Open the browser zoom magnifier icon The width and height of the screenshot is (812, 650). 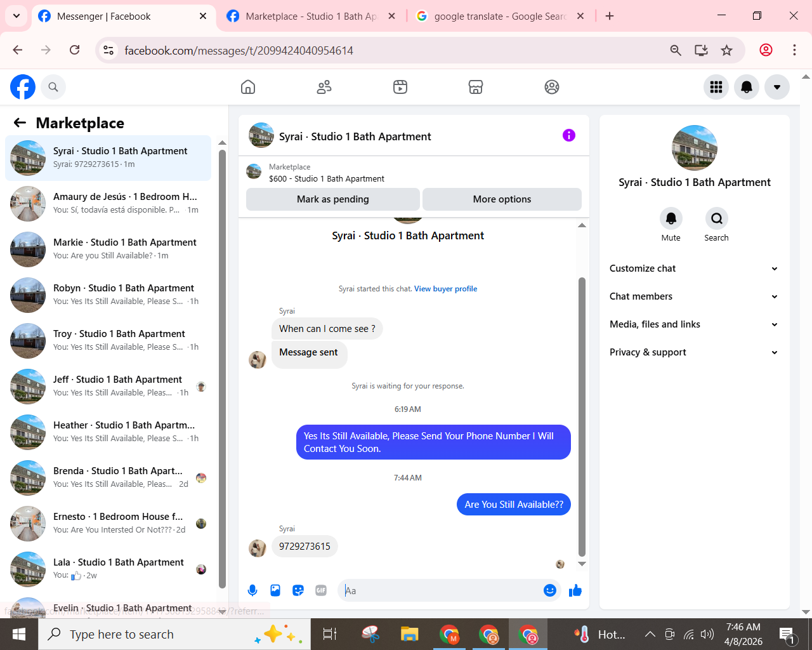tap(676, 50)
